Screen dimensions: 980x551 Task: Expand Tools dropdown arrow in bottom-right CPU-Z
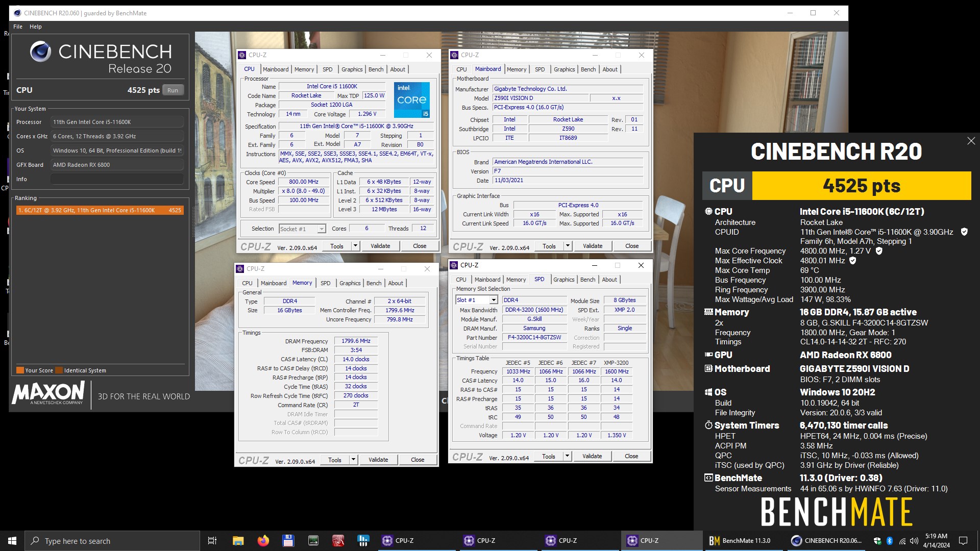tap(567, 456)
